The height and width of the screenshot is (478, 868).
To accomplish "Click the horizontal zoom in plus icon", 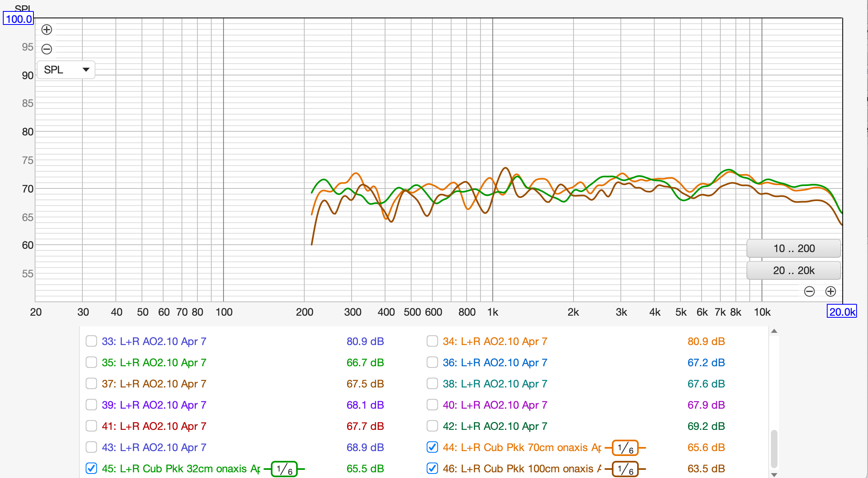I will pyautogui.click(x=830, y=291).
